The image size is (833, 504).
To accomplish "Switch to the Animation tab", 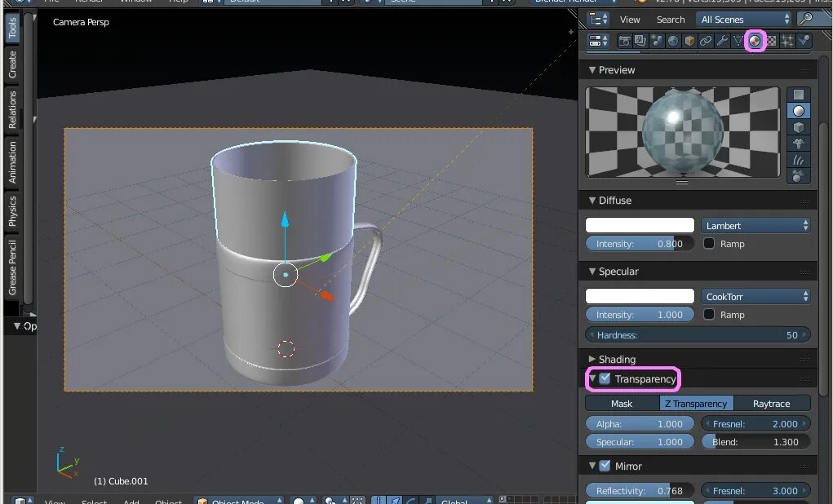I will [12, 162].
